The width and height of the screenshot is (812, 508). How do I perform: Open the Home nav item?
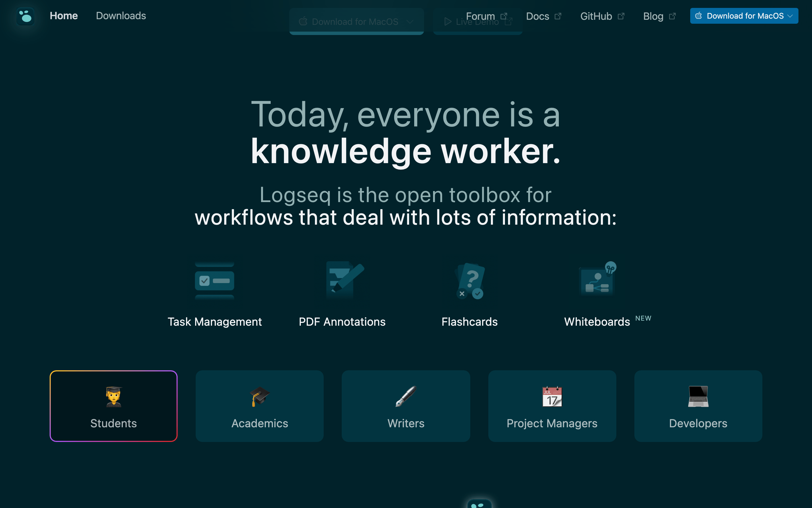pos(64,16)
